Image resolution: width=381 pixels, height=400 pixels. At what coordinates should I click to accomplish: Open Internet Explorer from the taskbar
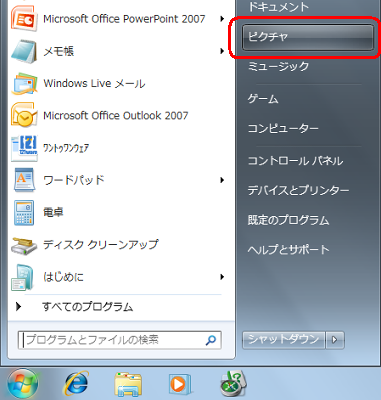pos(76,384)
